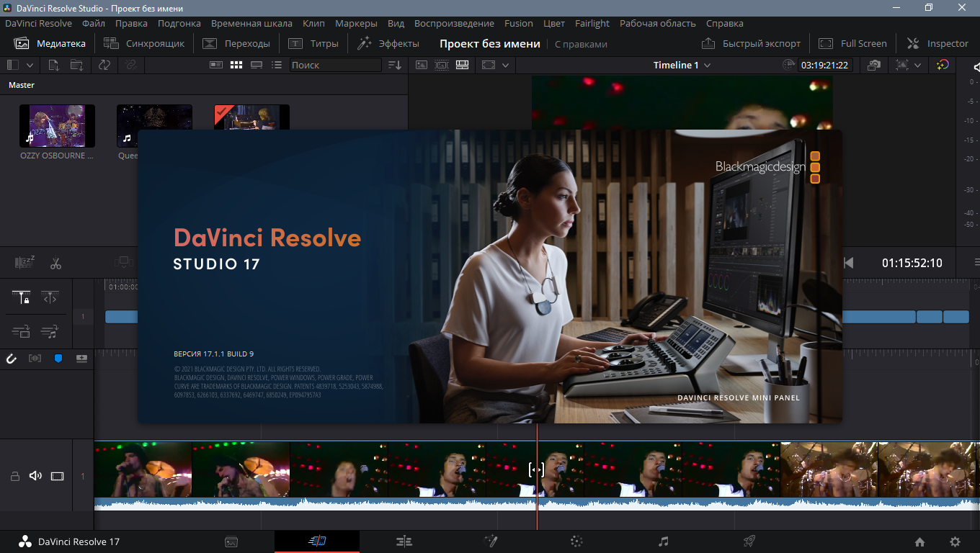The height and width of the screenshot is (553, 980).
Task: Open the Inspector panel
Action: coord(937,43)
